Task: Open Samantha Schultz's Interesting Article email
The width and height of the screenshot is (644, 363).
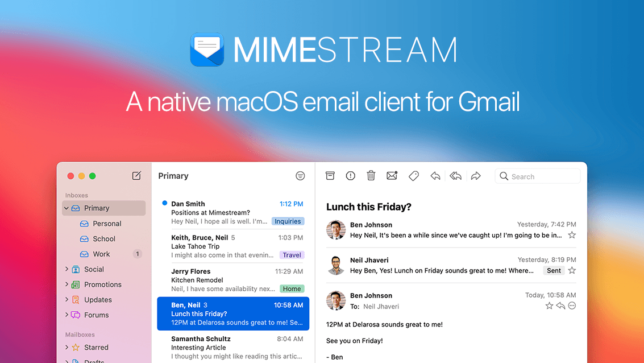Action: [x=233, y=348]
